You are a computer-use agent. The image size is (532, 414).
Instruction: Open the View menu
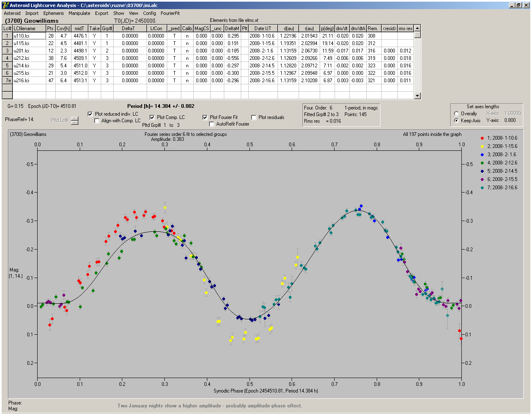click(x=133, y=13)
